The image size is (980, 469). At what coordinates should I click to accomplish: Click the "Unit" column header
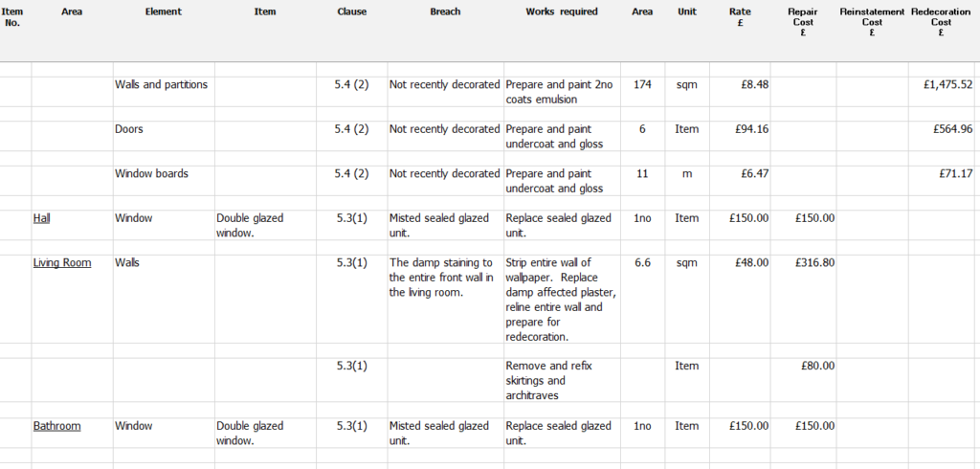point(686,12)
